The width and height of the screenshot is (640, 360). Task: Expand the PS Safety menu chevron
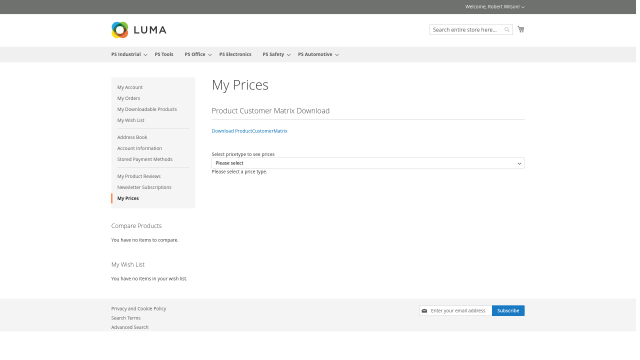pyautogui.click(x=289, y=55)
